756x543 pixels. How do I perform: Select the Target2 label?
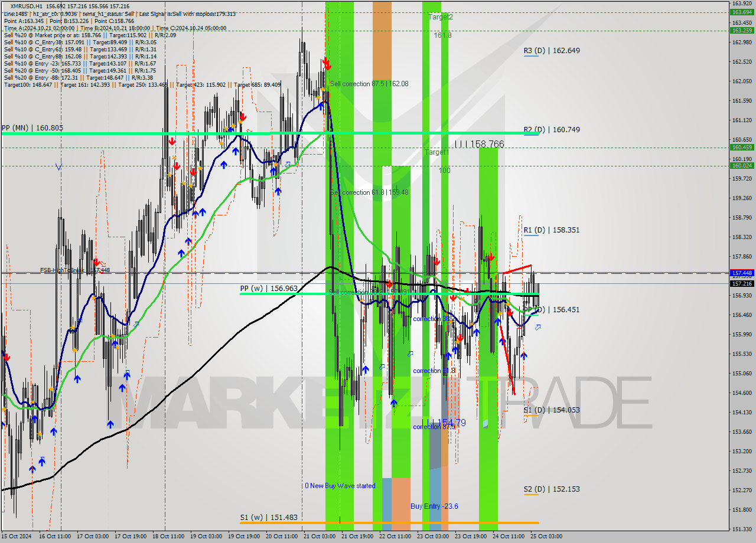pyautogui.click(x=441, y=17)
